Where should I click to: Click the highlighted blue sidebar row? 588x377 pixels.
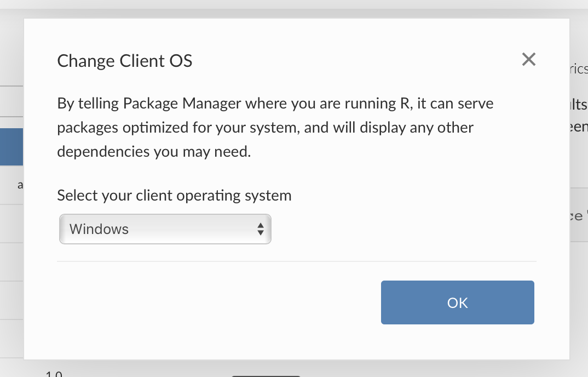(x=11, y=146)
